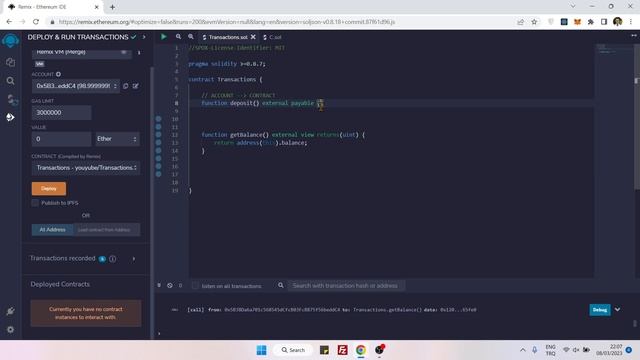Click the orange Deploy button

tap(49, 189)
